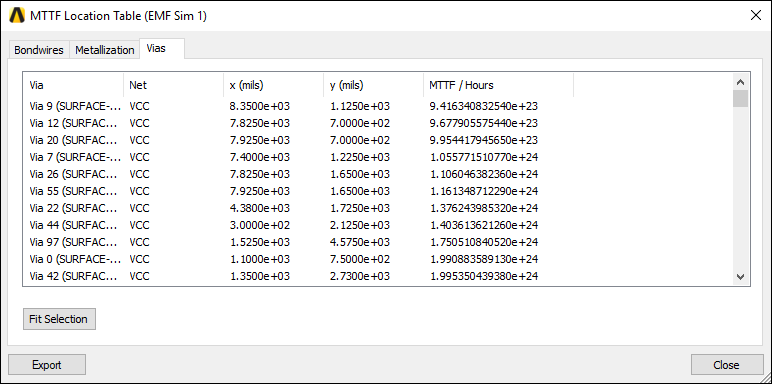Viewport: 772px width, 384px height.
Task: Click the VCC net cell for Via 42
Action: tap(139, 276)
